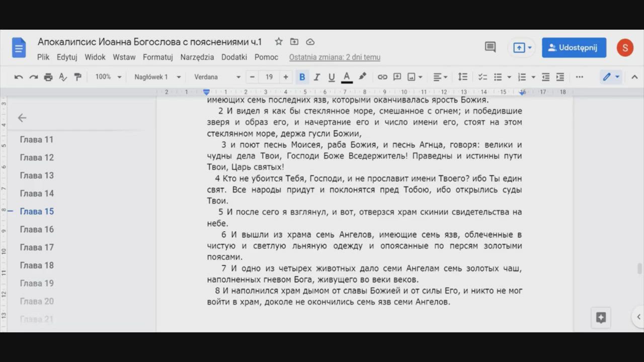Click the insert link icon
644x362 pixels.
coord(382,77)
